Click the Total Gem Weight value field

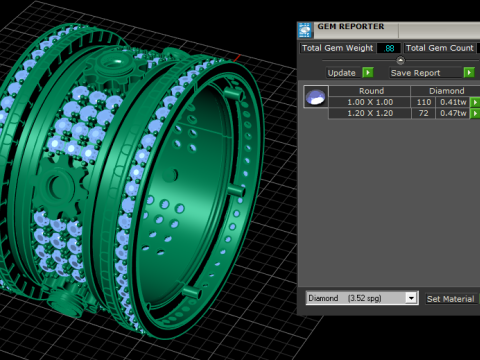point(389,48)
